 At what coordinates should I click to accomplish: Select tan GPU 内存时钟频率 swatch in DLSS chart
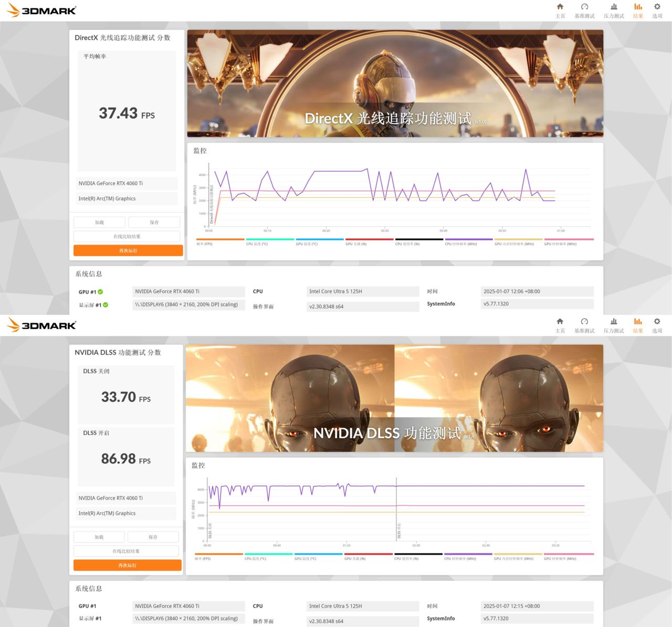518,554
